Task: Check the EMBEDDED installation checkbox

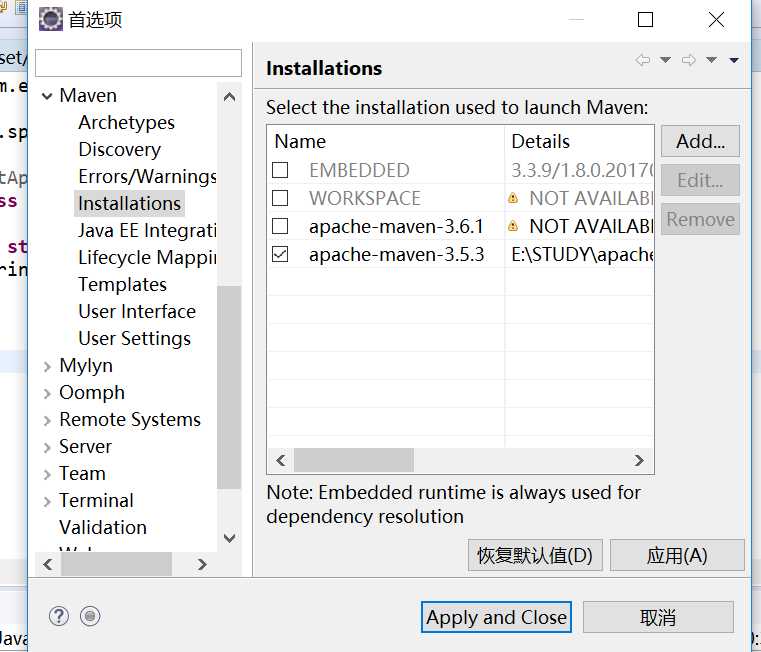Action: pyautogui.click(x=280, y=170)
